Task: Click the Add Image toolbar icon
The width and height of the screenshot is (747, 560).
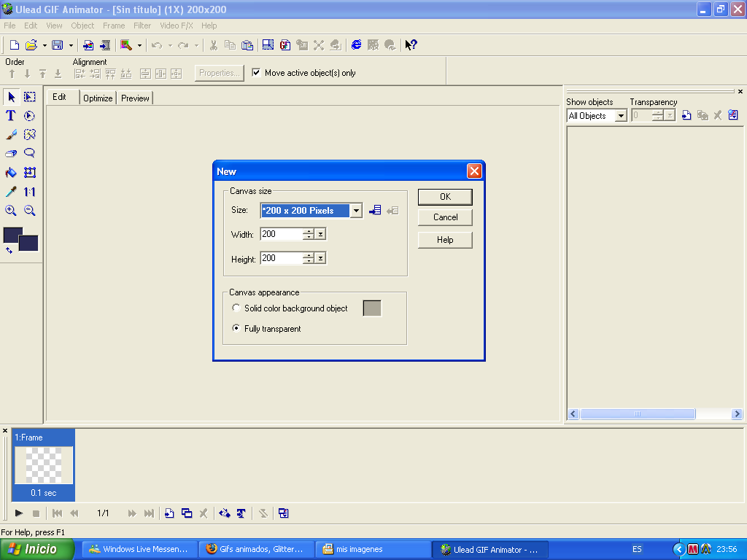Action: click(x=88, y=45)
